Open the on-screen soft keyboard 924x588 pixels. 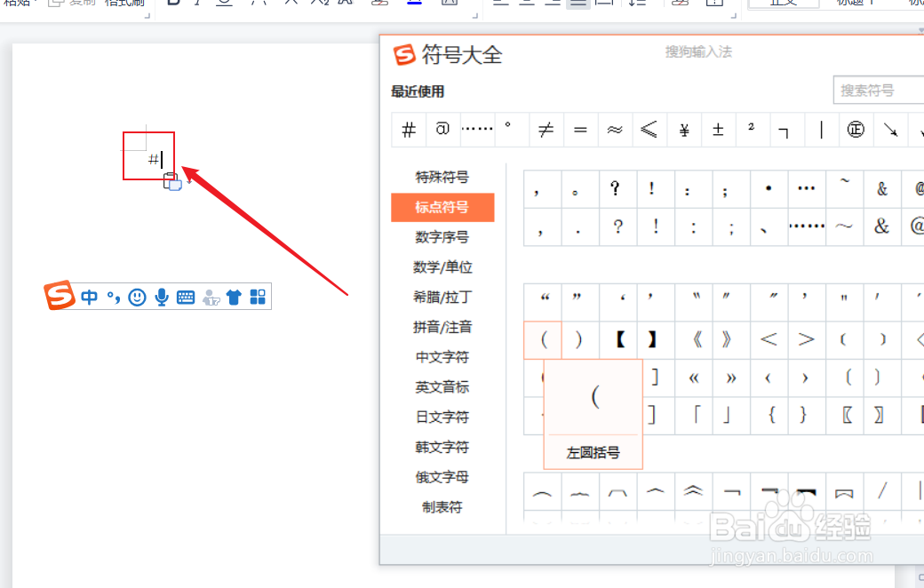click(186, 296)
